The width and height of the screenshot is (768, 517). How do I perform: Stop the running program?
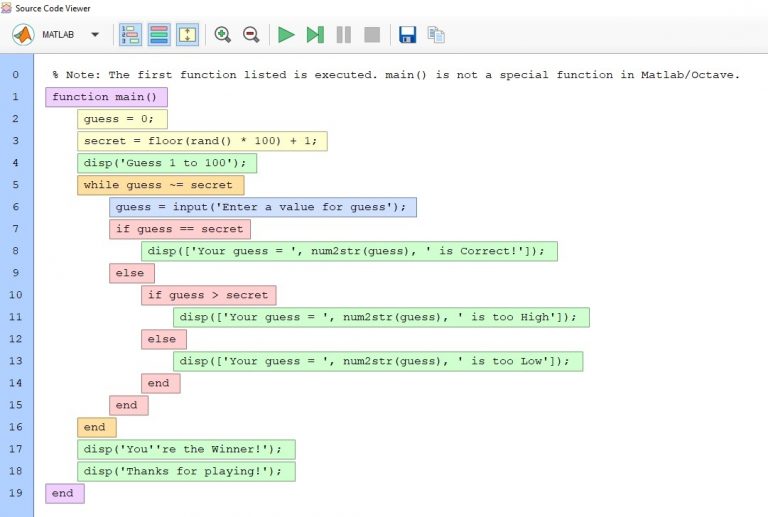[372, 35]
